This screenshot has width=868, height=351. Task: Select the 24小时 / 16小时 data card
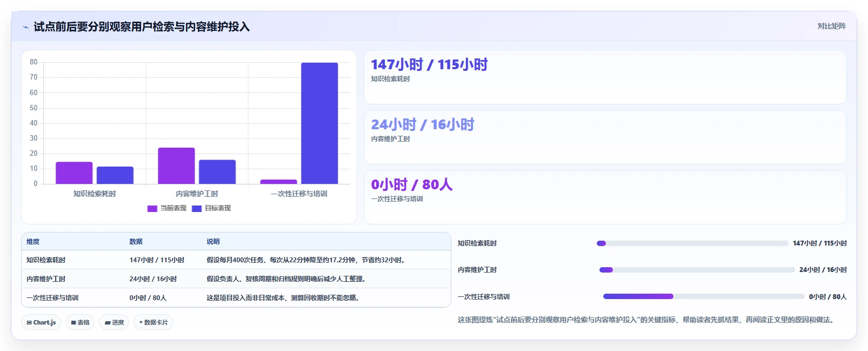[605, 137]
